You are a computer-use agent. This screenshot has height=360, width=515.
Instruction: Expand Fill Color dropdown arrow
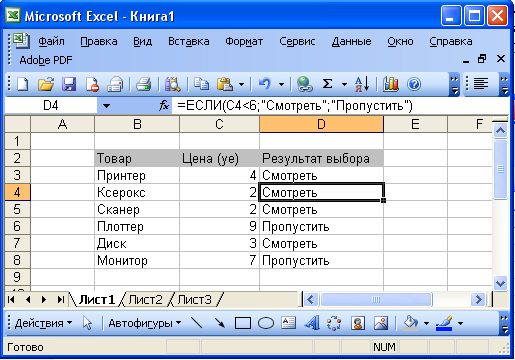pyautogui.click(x=426, y=323)
